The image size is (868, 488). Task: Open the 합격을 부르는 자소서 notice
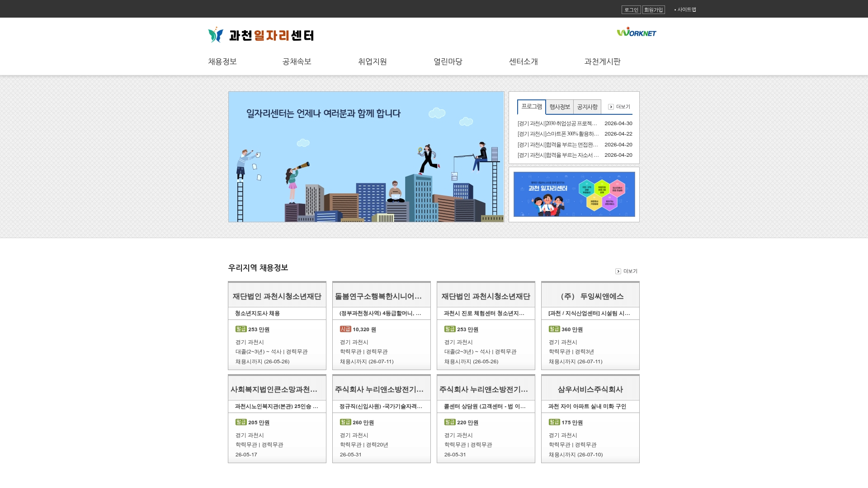tap(558, 155)
